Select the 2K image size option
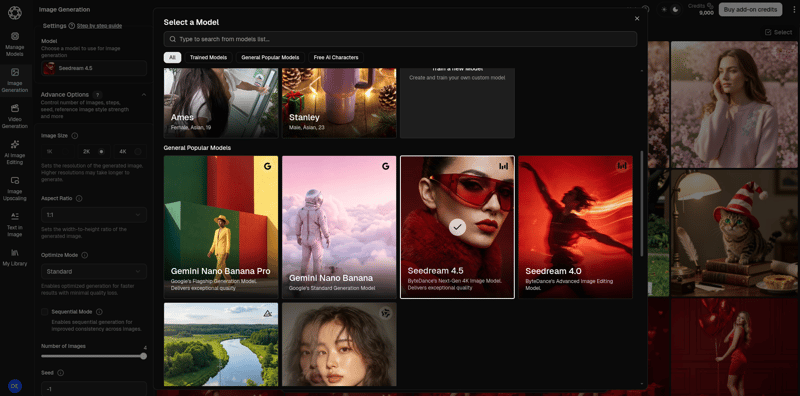The width and height of the screenshot is (800, 396). (x=94, y=152)
